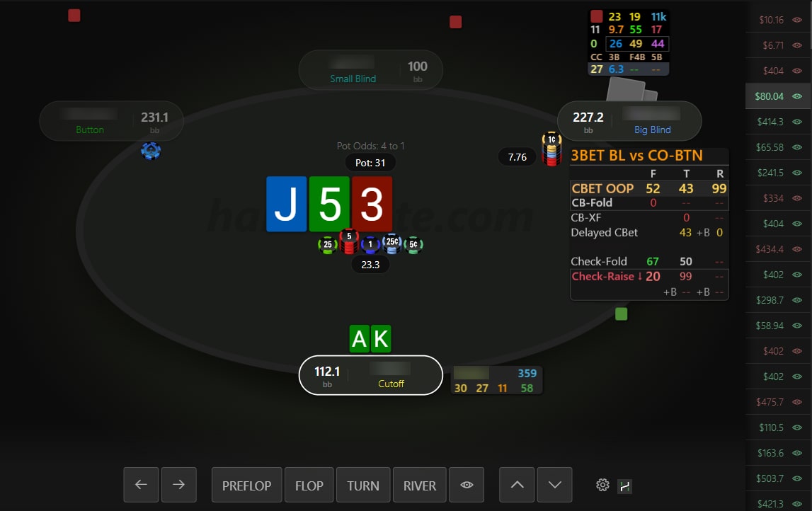Select the Cutoff player panel
Viewport: 812px width, 511px height.
click(x=371, y=375)
